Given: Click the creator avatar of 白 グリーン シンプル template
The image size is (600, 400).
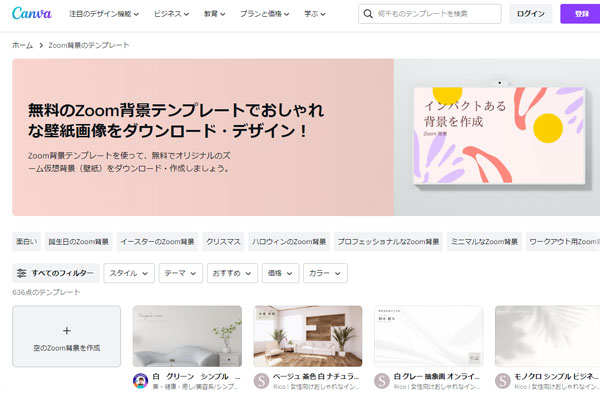Looking at the screenshot, I should (140, 380).
